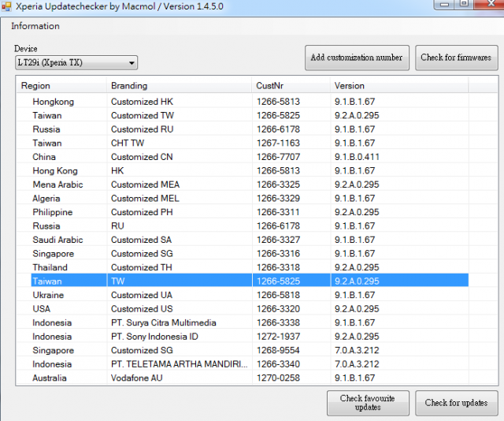Sort by the Region column header

61,86
